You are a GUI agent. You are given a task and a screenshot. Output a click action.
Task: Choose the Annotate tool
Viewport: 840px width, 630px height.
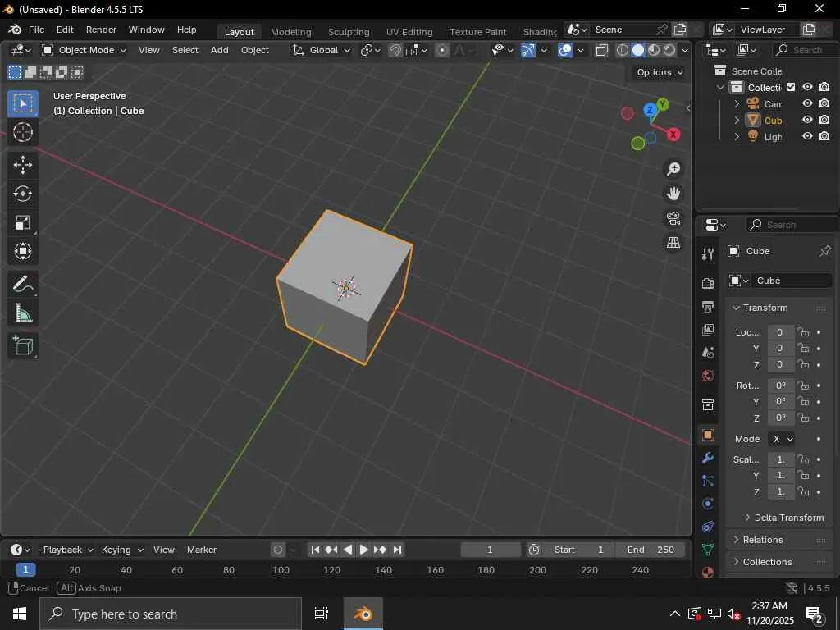pos(23,284)
